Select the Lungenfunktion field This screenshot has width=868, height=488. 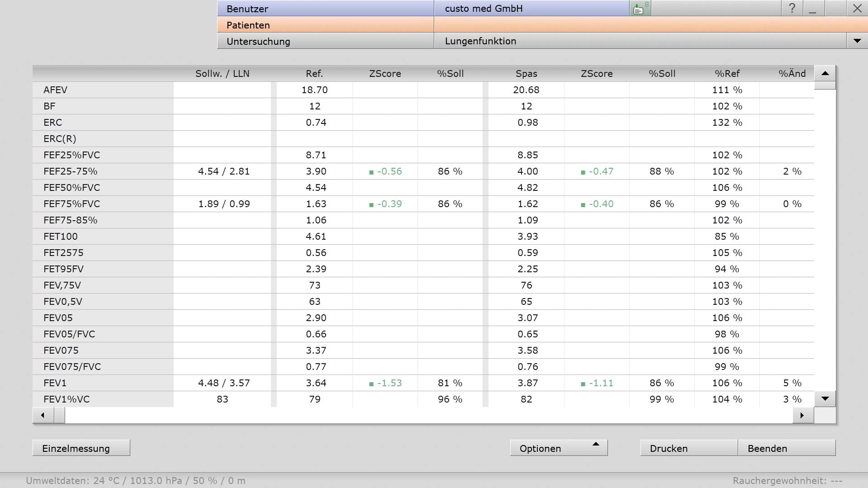(x=640, y=41)
